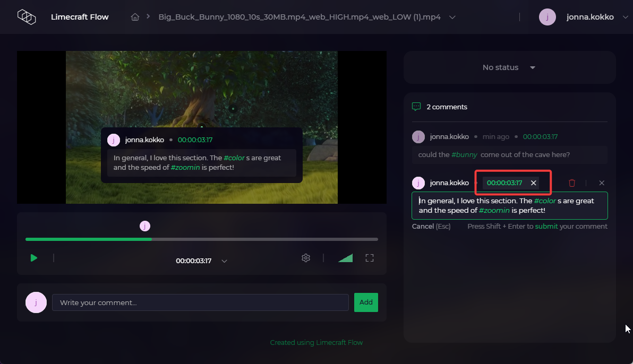Click the #zoomin hashtag in the video overlay
The height and width of the screenshot is (364, 633).
point(185,168)
